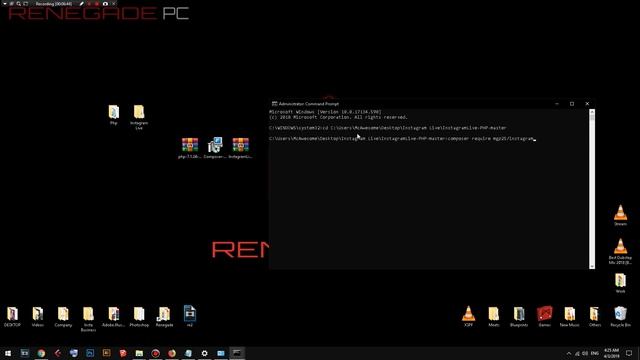Click the cd Instagram Live command line
Viewport: 640px width, 360px height.
coord(388,128)
